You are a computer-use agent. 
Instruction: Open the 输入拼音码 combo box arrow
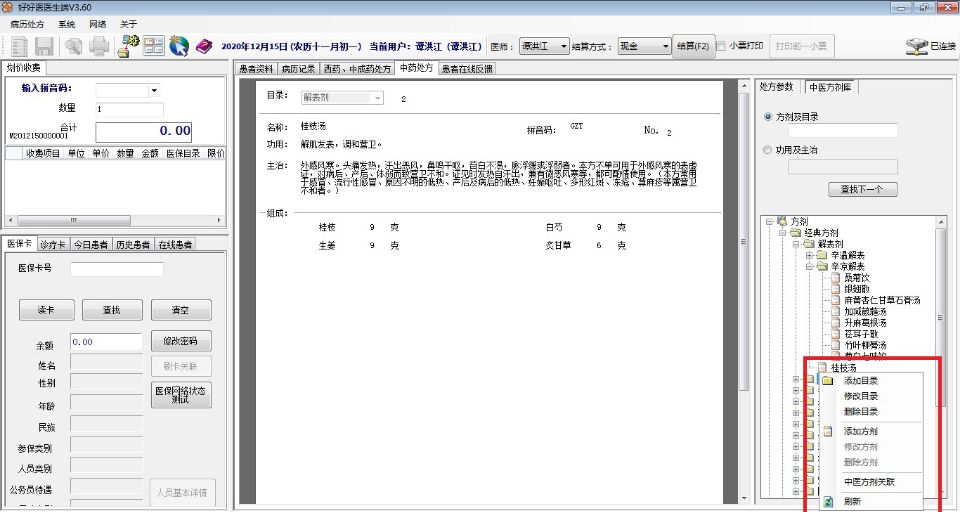tap(154, 91)
